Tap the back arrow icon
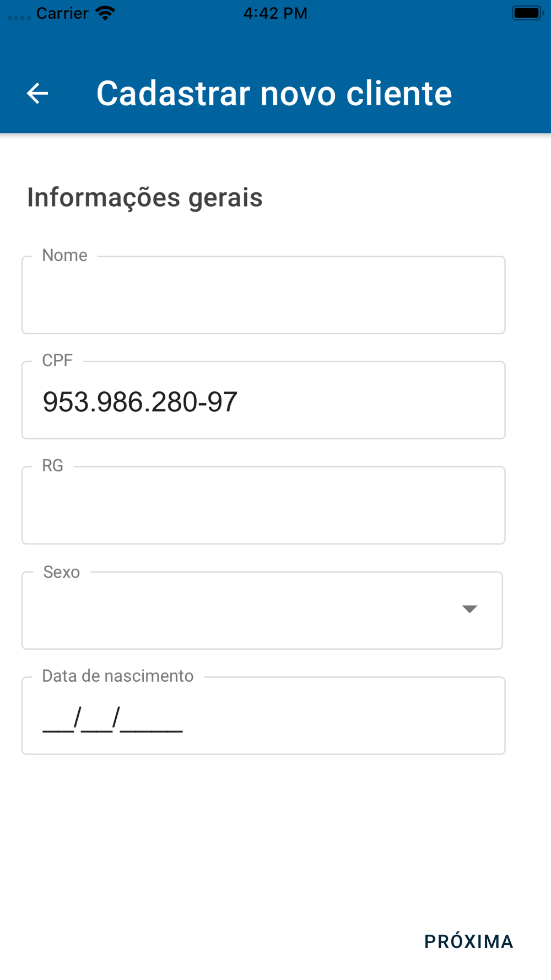The height and width of the screenshot is (980, 551). pyautogui.click(x=37, y=93)
